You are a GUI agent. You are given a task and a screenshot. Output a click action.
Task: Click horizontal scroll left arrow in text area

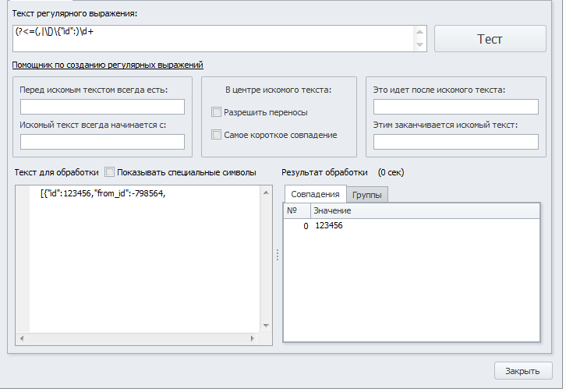pyautogui.click(x=22, y=338)
